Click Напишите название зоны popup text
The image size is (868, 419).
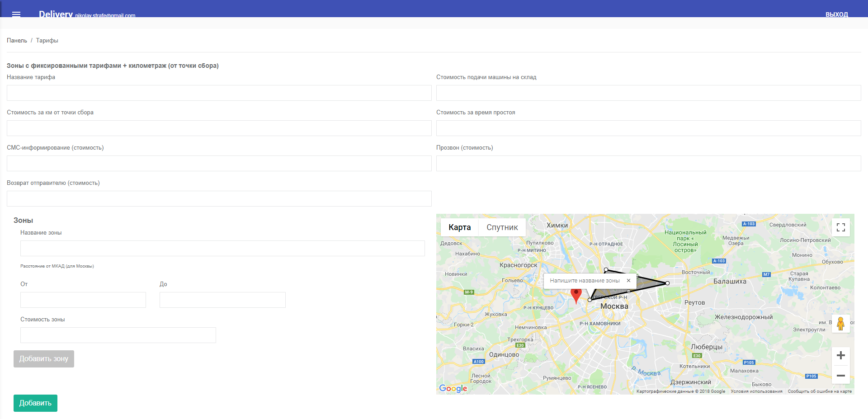tap(585, 281)
